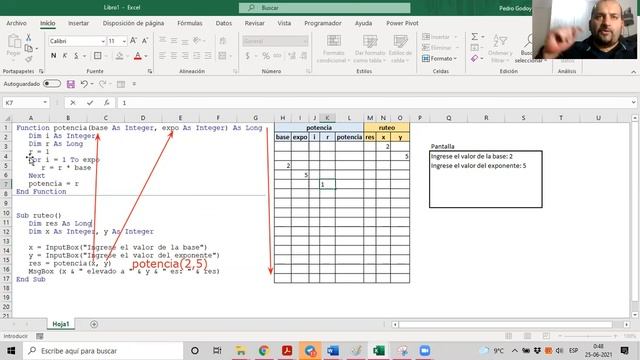The width and height of the screenshot is (640, 360).
Task: Open Chrome from the taskbar
Action: coord(264,351)
